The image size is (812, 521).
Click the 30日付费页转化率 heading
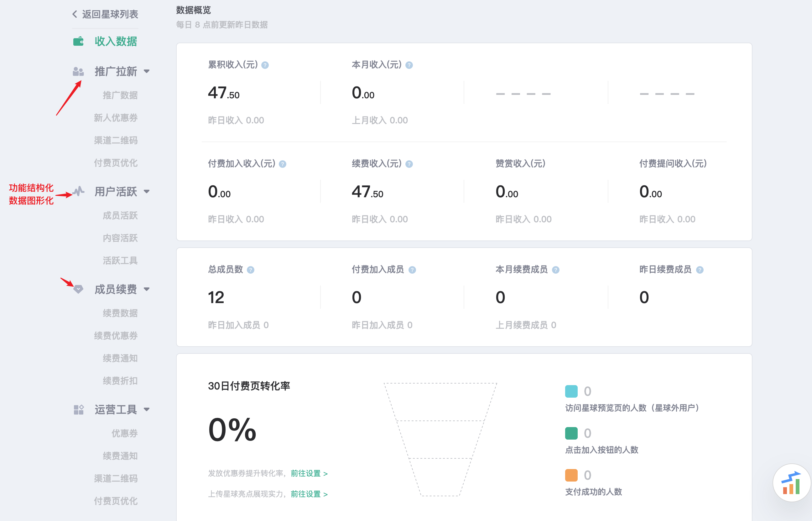click(x=249, y=386)
